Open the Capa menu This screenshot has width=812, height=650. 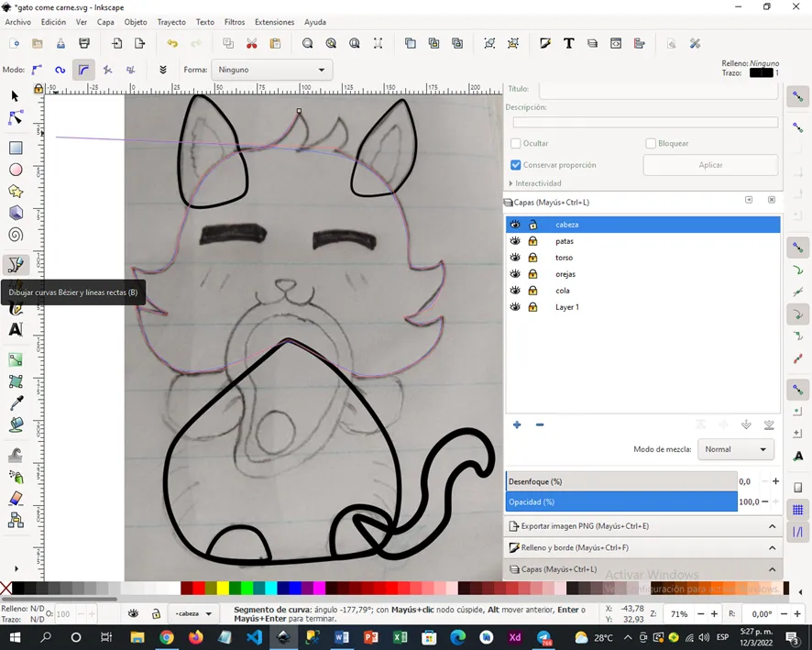click(x=105, y=22)
